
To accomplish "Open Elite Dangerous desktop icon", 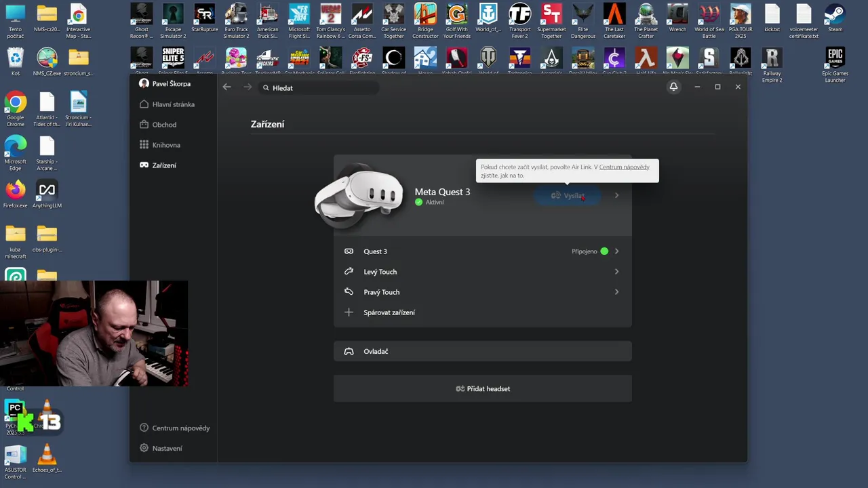I will pos(583,20).
